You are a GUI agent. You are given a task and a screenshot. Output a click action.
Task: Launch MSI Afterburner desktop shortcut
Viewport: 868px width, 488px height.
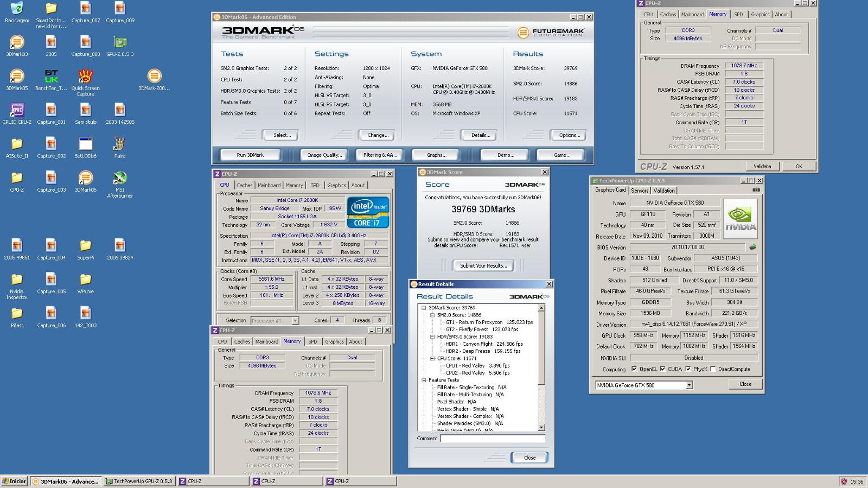[120, 185]
